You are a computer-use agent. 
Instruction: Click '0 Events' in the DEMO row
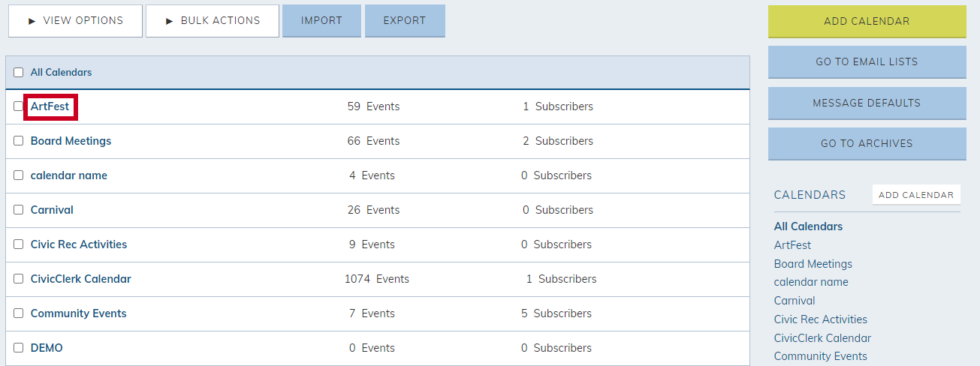pos(372,348)
